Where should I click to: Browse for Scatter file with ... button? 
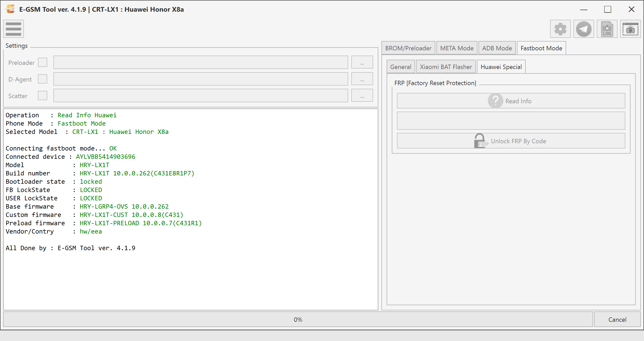point(362,96)
